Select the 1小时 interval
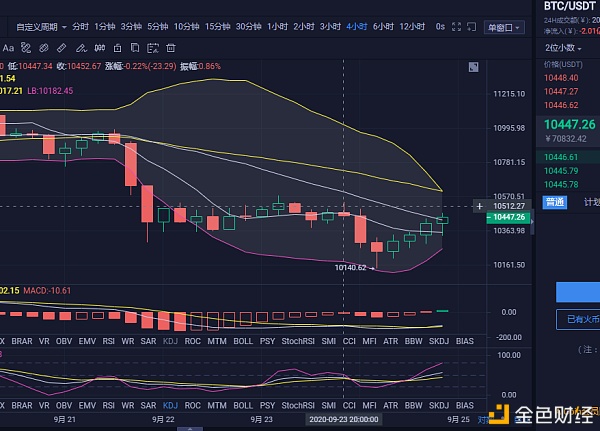This screenshot has width=600, height=431. (x=277, y=27)
